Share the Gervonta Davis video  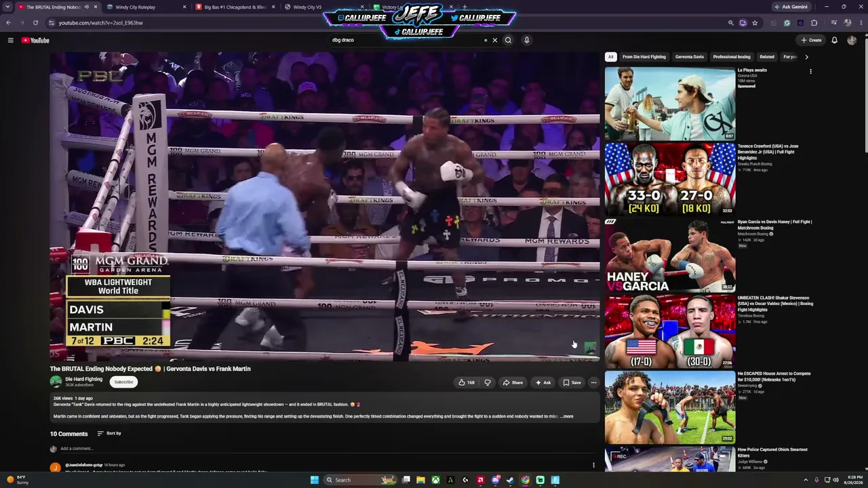[x=513, y=382]
